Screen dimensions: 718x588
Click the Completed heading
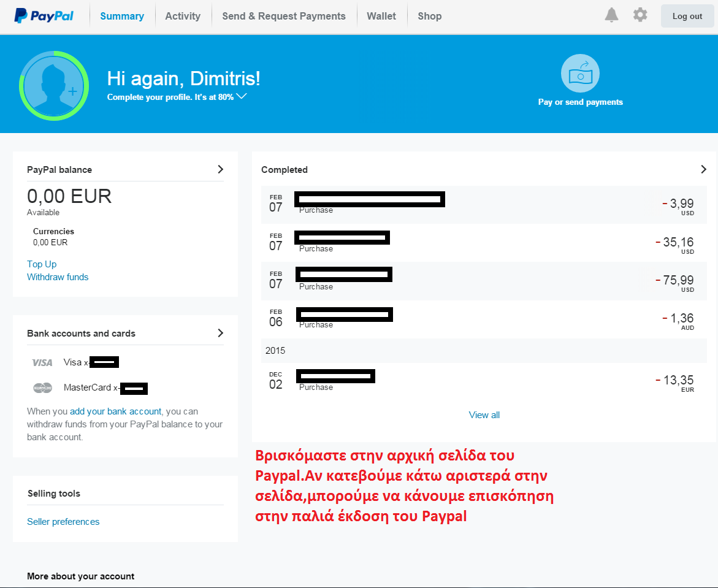click(285, 170)
